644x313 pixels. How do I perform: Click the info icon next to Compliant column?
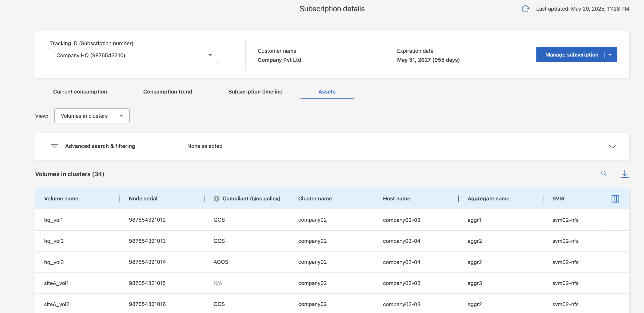[216, 199]
